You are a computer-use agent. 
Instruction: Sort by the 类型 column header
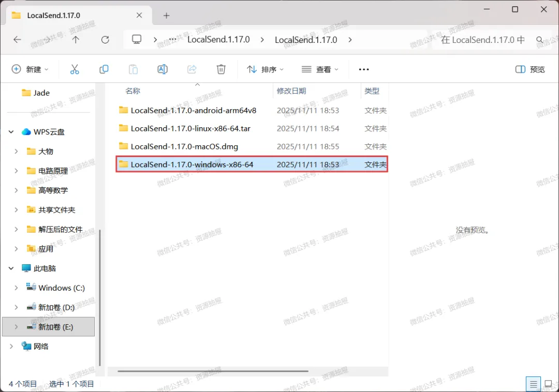tap(372, 91)
